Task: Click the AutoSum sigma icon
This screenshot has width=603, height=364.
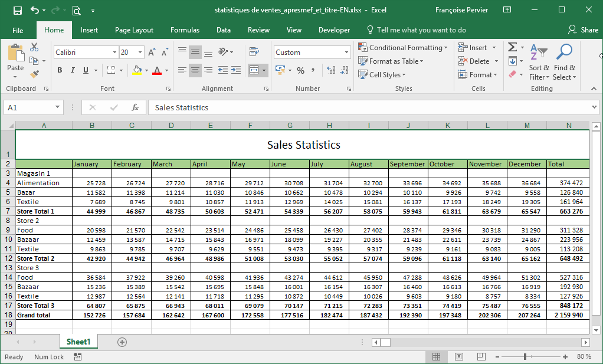Action: [512, 47]
